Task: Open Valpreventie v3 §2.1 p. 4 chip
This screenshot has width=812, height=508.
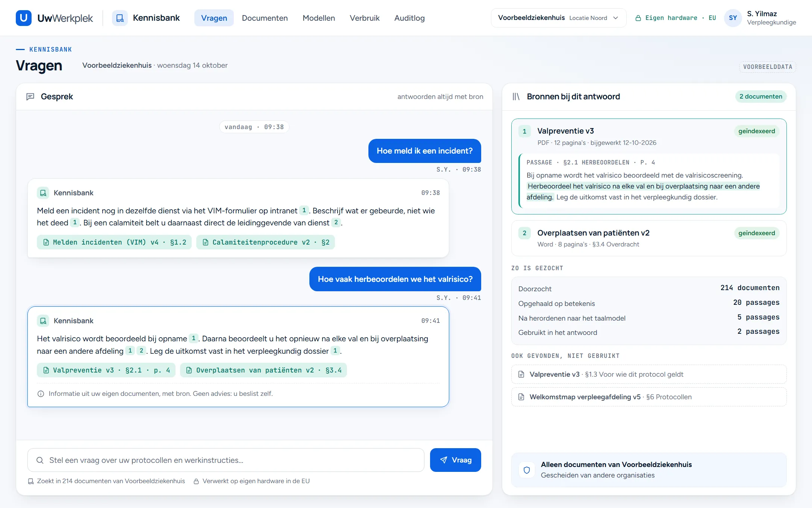Action: 106,370
